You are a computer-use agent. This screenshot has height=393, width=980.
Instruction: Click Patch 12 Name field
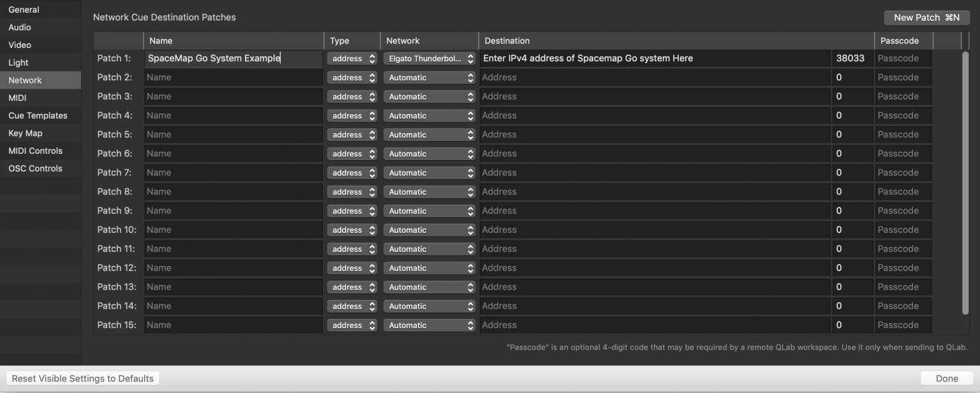click(234, 268)
